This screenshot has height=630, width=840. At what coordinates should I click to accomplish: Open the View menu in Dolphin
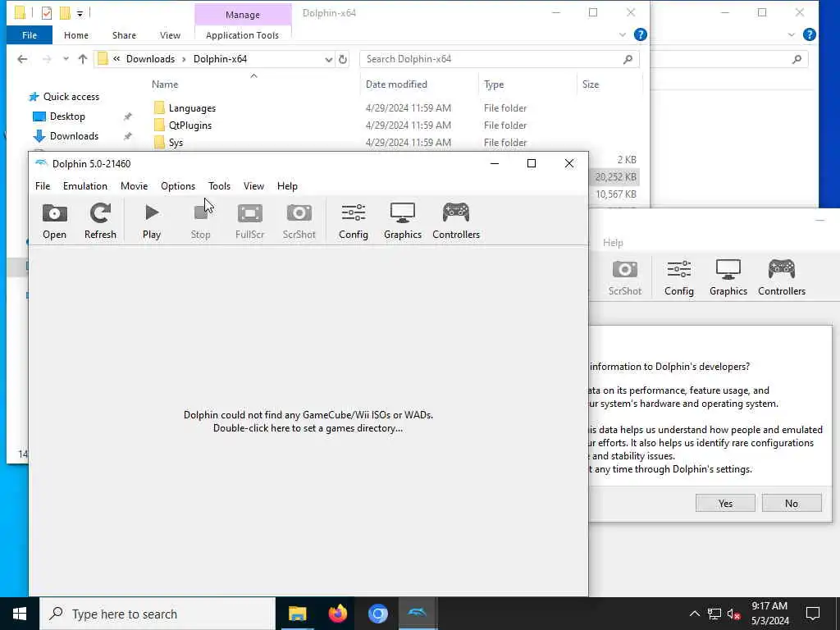pyautogui.click(x=253, y=186)
